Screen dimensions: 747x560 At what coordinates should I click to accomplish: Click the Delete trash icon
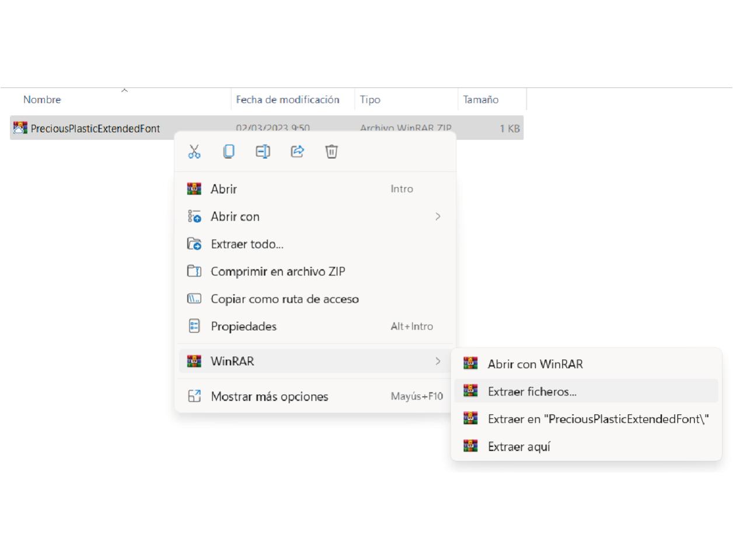(331, 152)
